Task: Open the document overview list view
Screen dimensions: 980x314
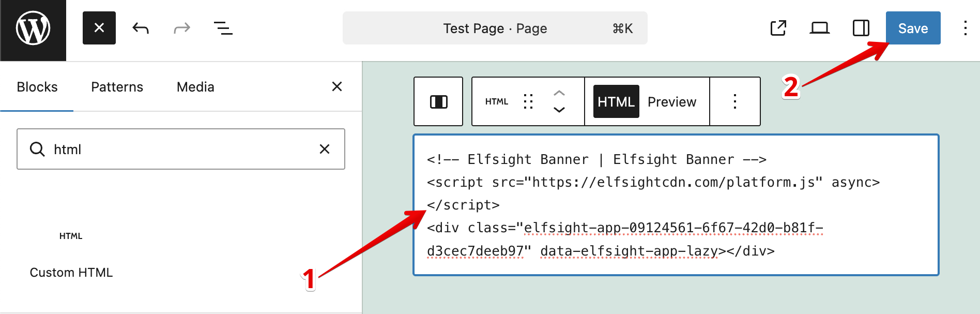Action: click(x=223, y=28)
